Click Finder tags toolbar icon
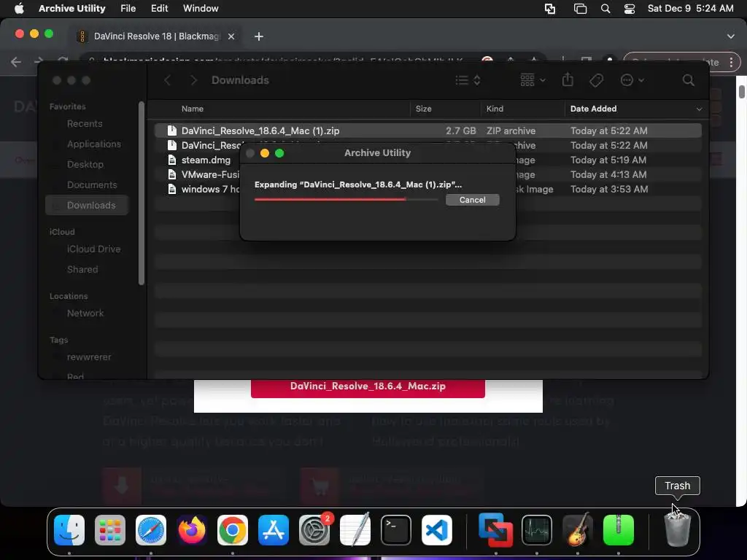 pyautogui.click(x=597, y=80)
